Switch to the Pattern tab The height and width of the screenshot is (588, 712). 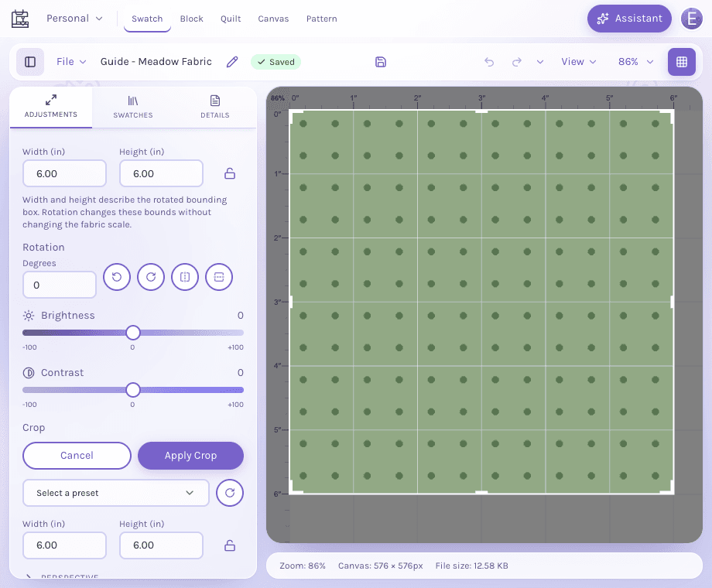[321, 19]
